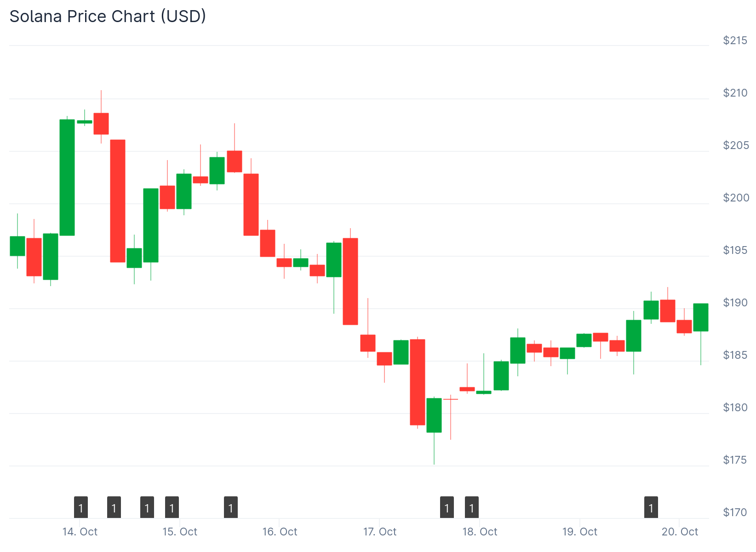Click the $215 price axis label

[x=735, y=40]
